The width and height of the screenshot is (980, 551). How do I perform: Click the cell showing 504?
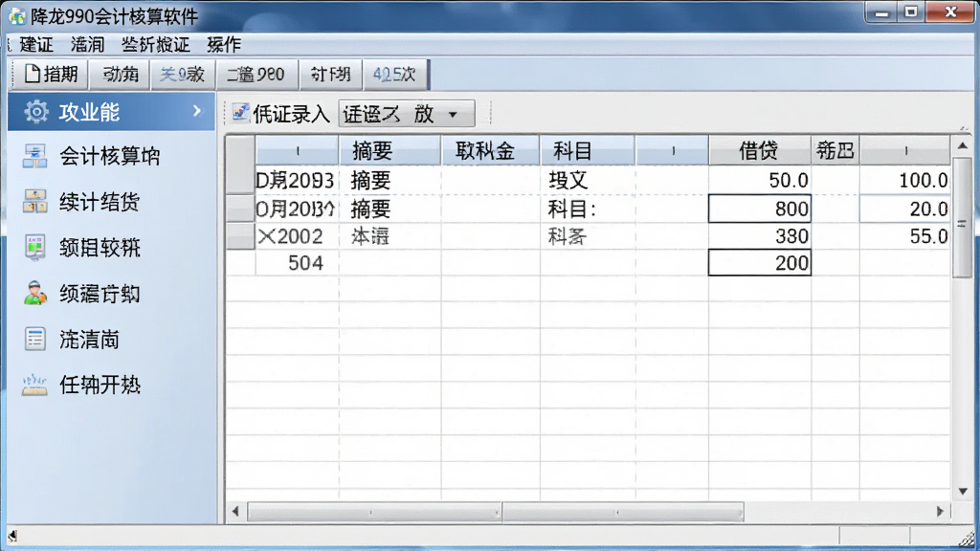coord(297,263)
